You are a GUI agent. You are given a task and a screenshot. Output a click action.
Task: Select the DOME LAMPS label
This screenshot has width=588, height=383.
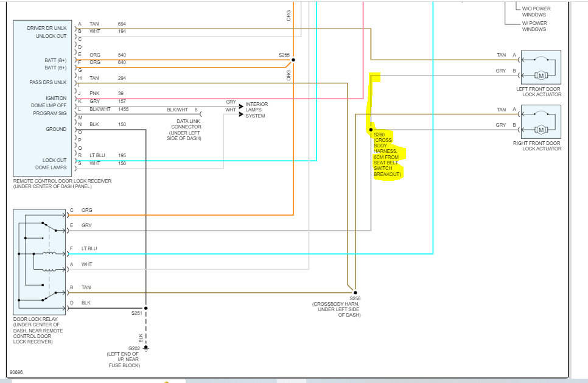[x=51, y=167]
